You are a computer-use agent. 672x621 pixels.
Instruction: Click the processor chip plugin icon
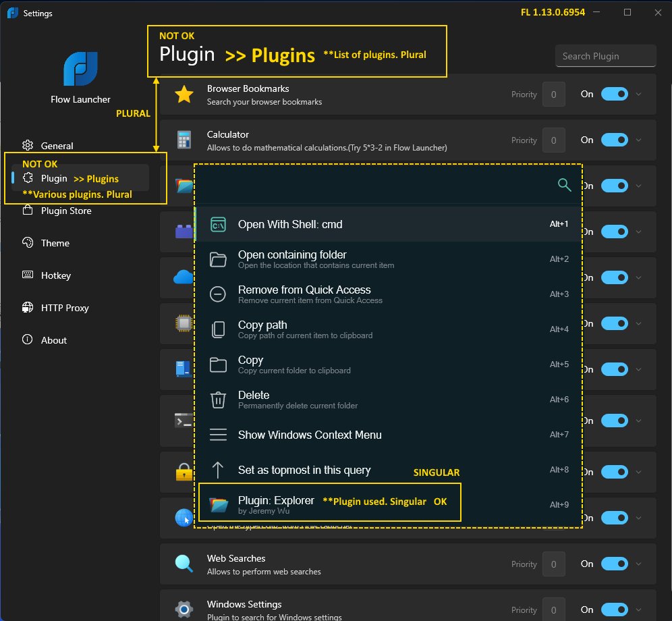(184, 323)
